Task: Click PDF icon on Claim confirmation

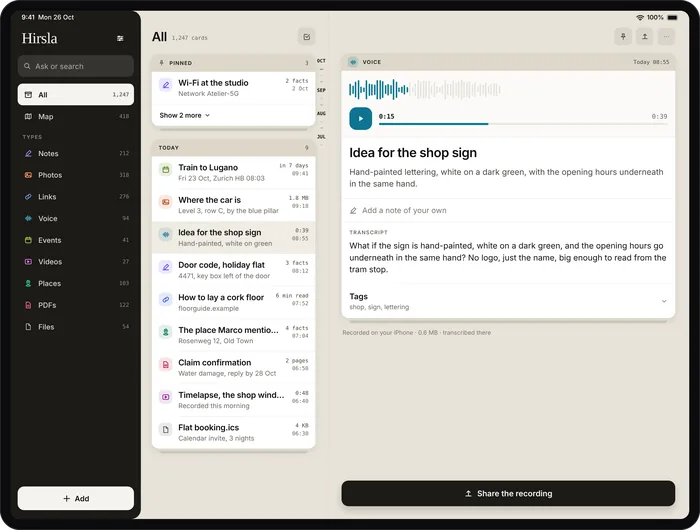Action: [x=166, y=365]
